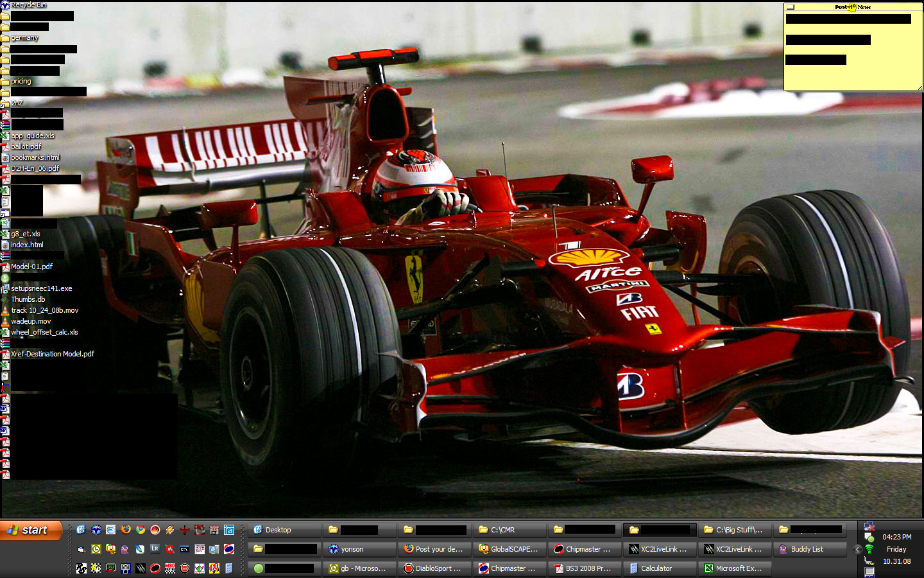Image resolution: width=924 pixels, height=578 pixels.
Task: Open the 2nZ shortcut on the desktop
Action: pos(12,103)
